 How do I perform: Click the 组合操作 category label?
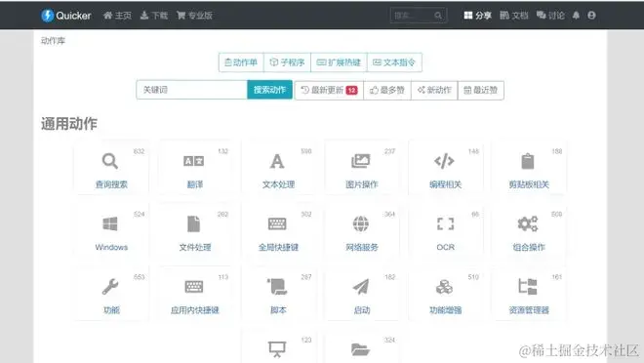coord(529,247)
